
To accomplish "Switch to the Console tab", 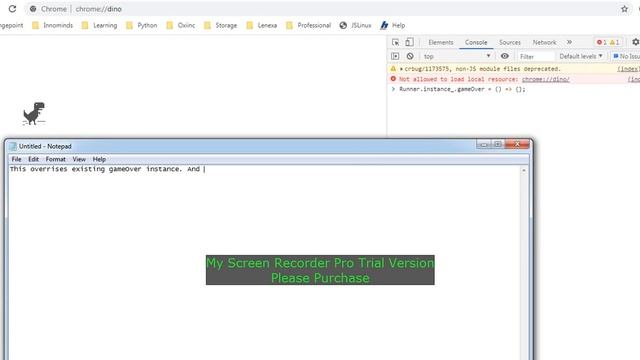I will tap(476, 42).
